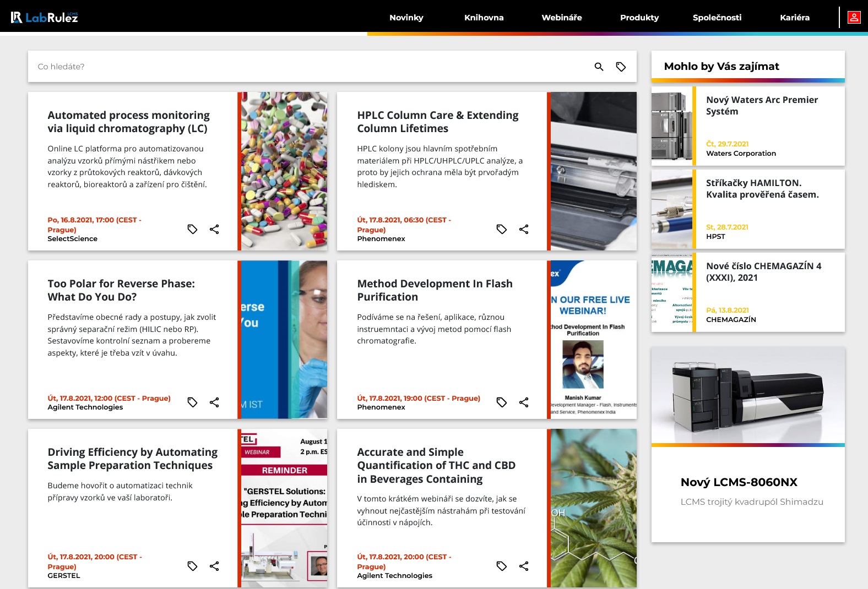This screenshot has height=589, width=868.
Task: Open Kariéra menu
Action: [x=795, y=18]
